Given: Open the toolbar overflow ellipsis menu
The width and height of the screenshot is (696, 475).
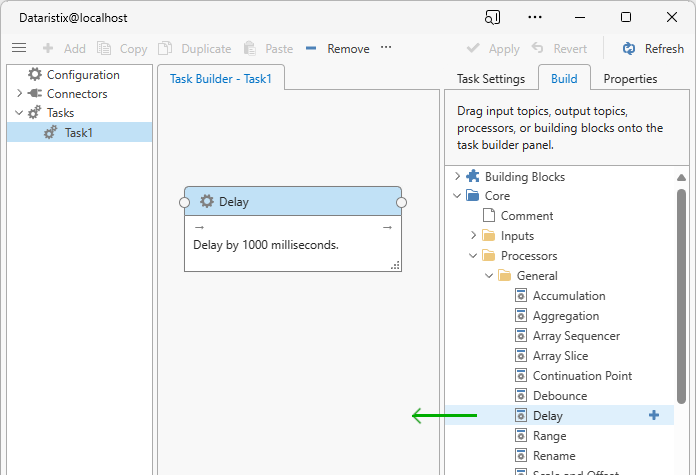Looking at the screenshot, I should [386, 48].
